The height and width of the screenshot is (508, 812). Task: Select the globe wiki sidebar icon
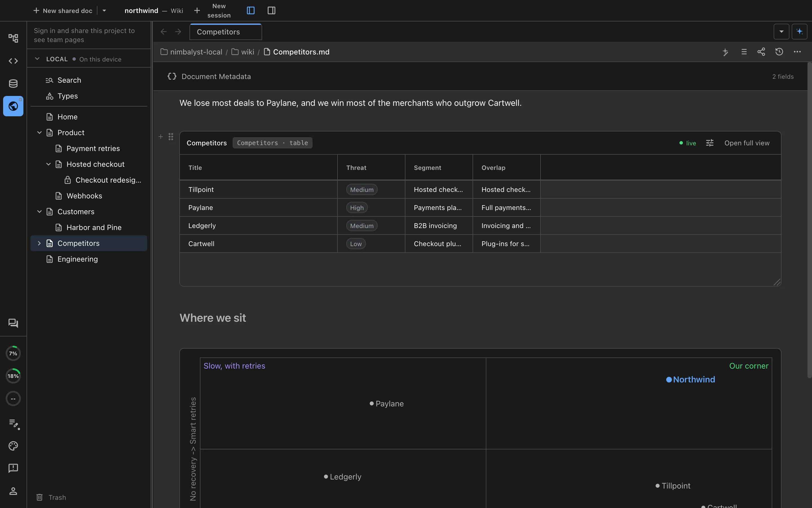13,106
